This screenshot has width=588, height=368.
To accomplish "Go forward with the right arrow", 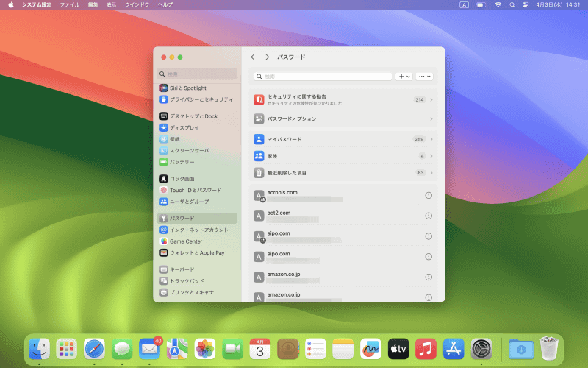I will pos(267,57).
